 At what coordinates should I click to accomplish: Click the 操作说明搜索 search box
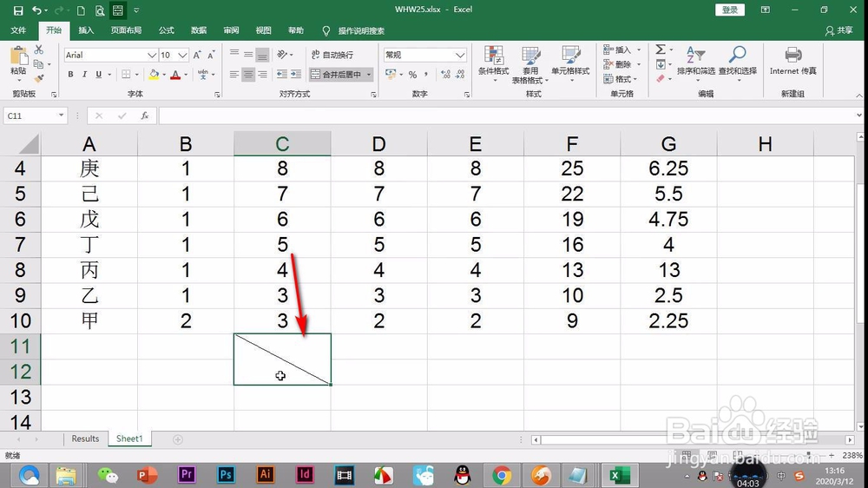click(x=361, y=30)
